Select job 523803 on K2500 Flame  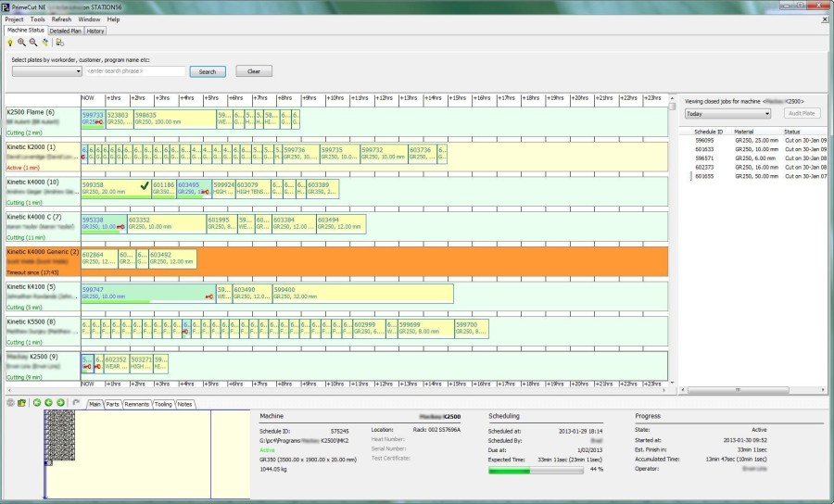point(120,119)
